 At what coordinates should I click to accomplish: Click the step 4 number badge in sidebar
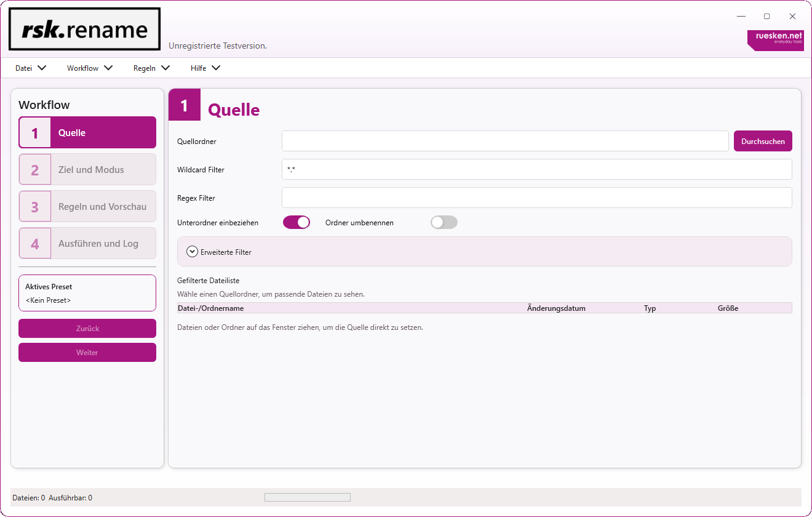pos(35,244)
